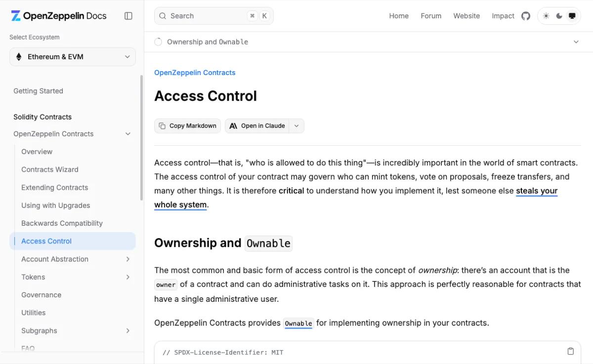
Task: Open the Website navigation link
Action: [x=466, y=16]
